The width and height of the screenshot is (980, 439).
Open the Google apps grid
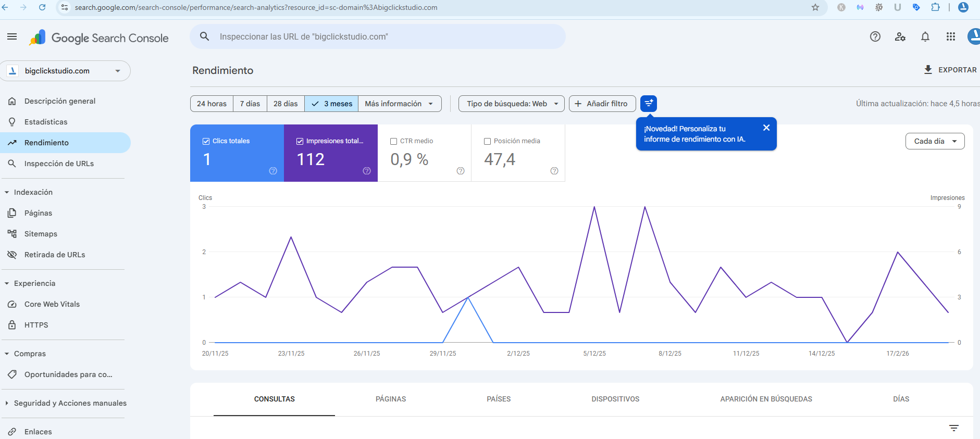pos(951,36)
